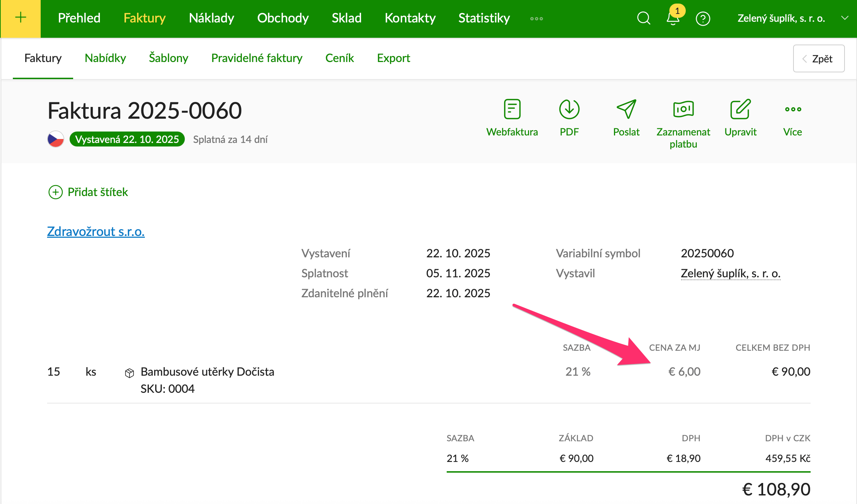Record a payment with Zaznamenat platbu
This screenshot has width=857, height=504.
click(x=683, y=109)
